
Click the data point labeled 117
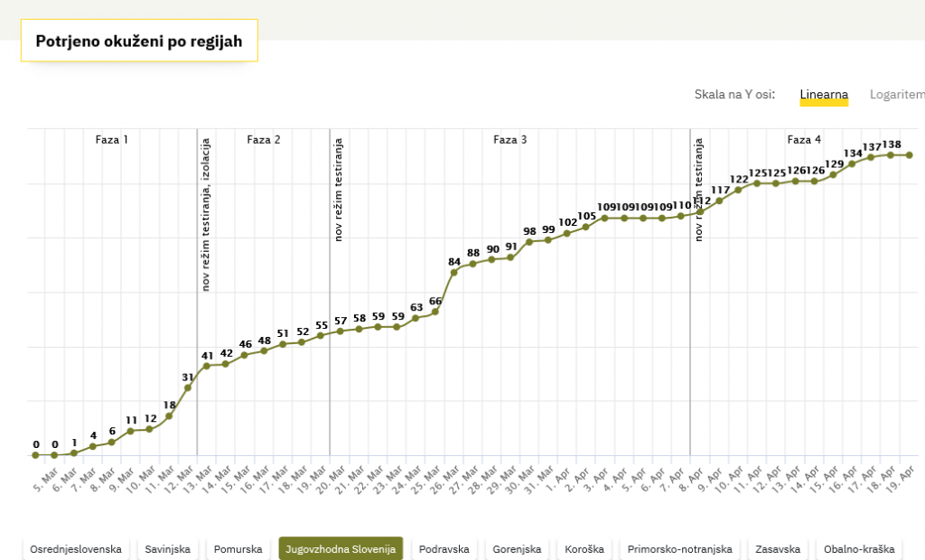(x=719, y=201)
